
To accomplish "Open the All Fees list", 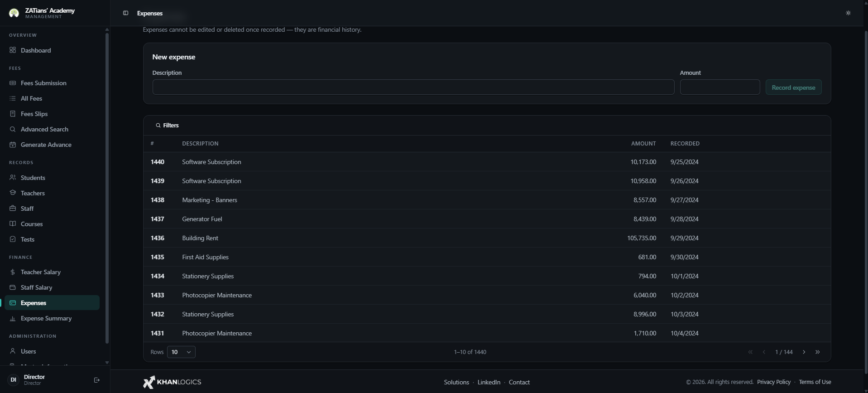I will coord(52,98).
